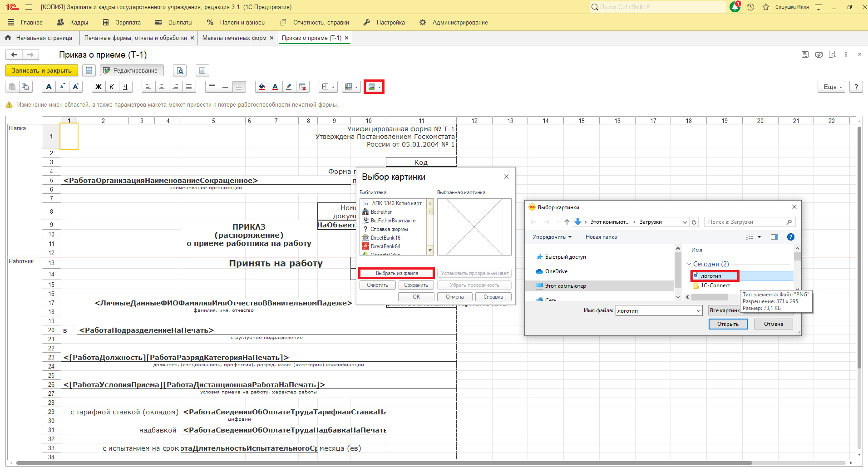The height and width of the screenshot is (472, 868).
Task: Open the insert picture dropdown
Action: coord(374,87)
